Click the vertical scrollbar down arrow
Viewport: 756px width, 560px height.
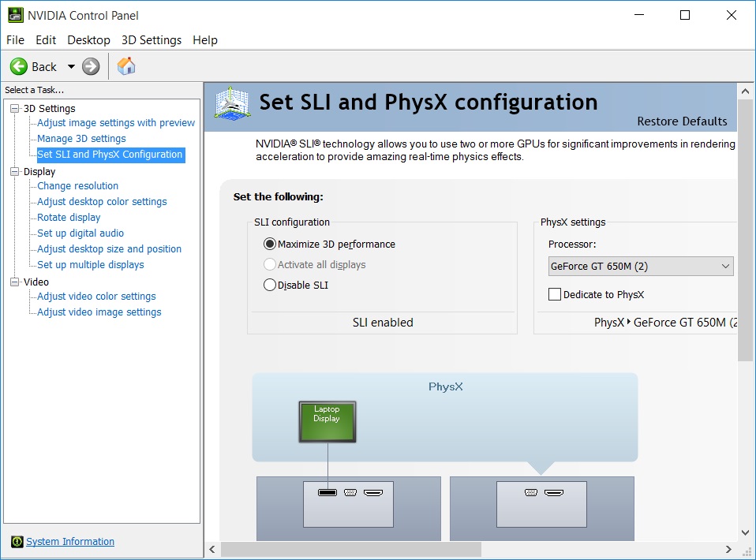746,532
